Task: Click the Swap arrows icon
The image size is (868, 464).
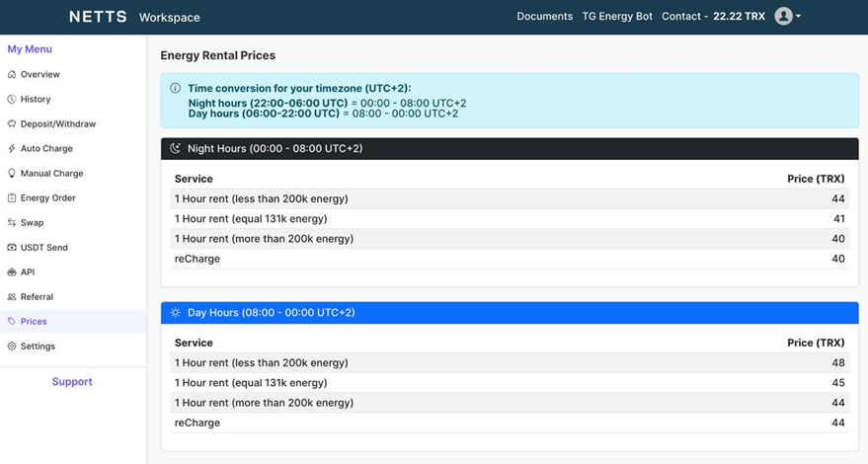Action: click(12, 222)
